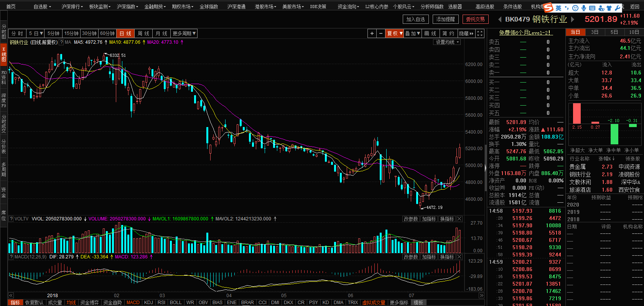Expand the 自选股 menu
Image resolution: width=644 pixels, height=306 pixels.
(x=42, y=7)
